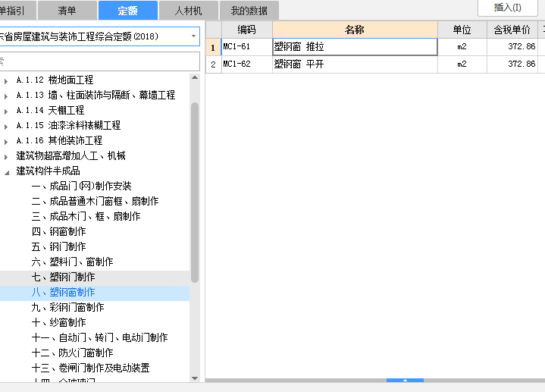
Task: Expand A.1.12 楼地面工程 node
Action: click(5, 81)
